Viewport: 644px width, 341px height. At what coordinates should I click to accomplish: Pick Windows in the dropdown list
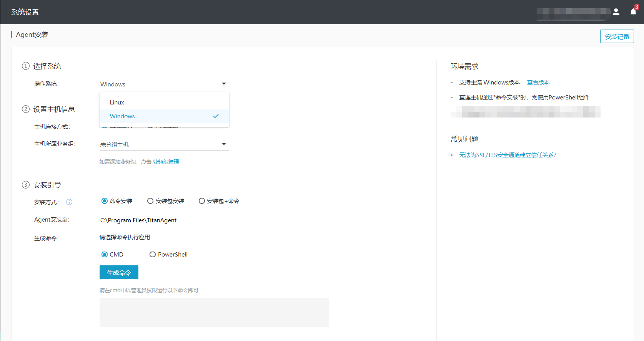pyautogui.click(x=122, y=116)
